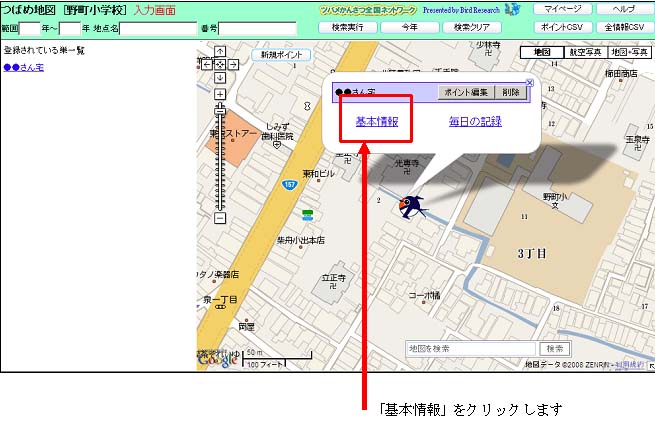Close the info balloon with the X

pos(530,83)
